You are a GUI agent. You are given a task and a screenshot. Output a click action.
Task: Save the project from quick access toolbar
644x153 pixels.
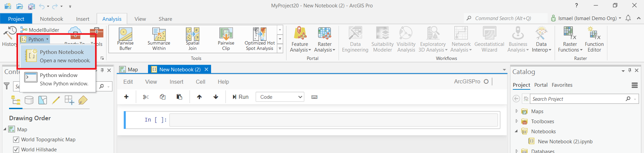(32, 6)
